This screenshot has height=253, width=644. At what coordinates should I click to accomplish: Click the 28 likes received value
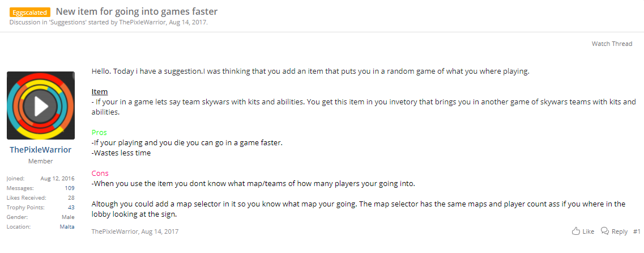pos(71,197)
